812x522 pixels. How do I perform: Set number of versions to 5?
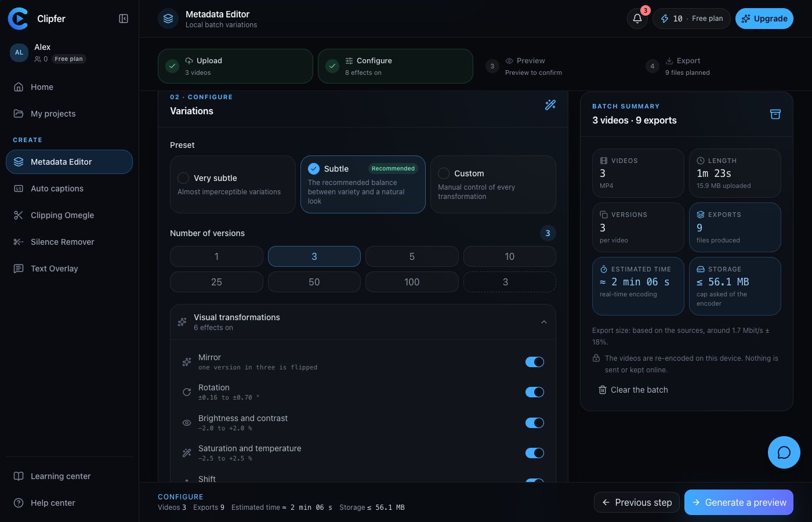click(412, 256)
